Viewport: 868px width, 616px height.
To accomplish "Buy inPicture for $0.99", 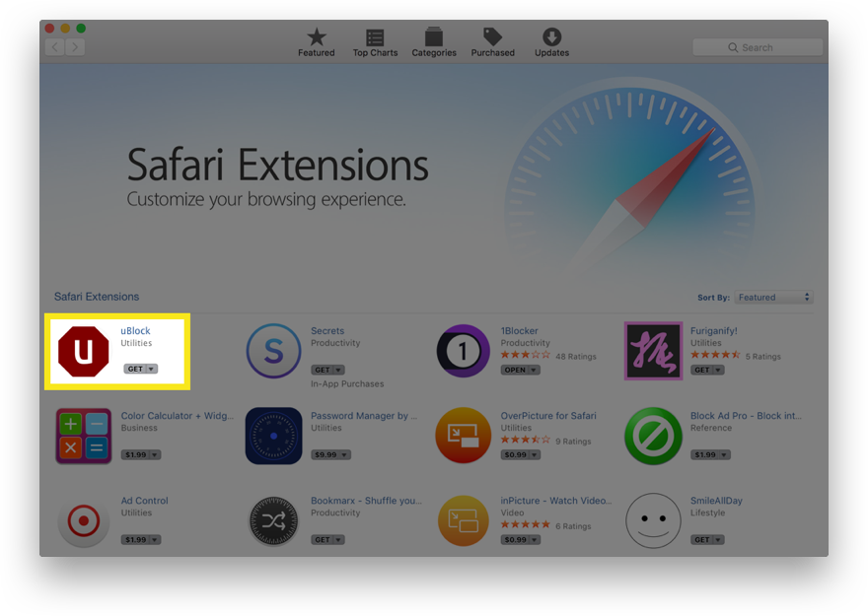I will (x=515, y=540).
